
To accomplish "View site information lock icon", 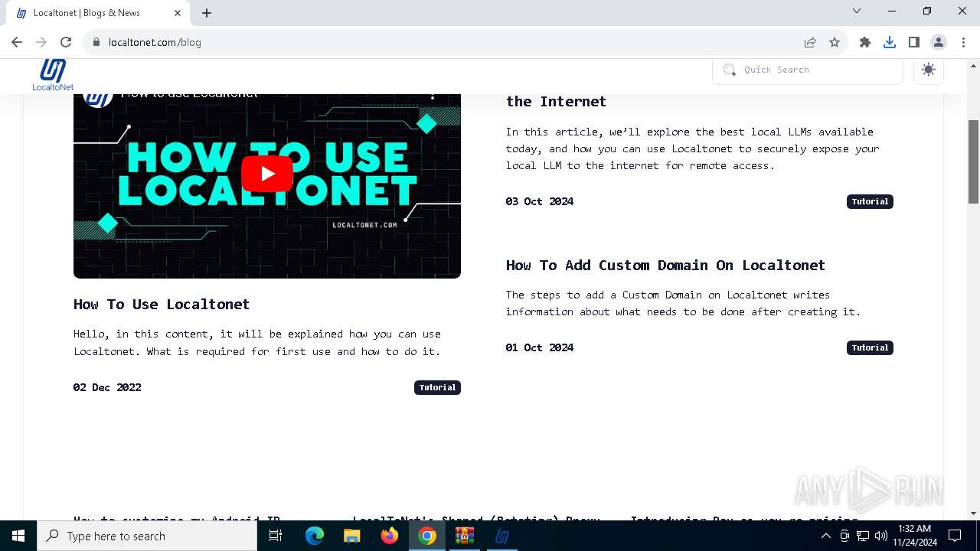I will tap(96, 42).
